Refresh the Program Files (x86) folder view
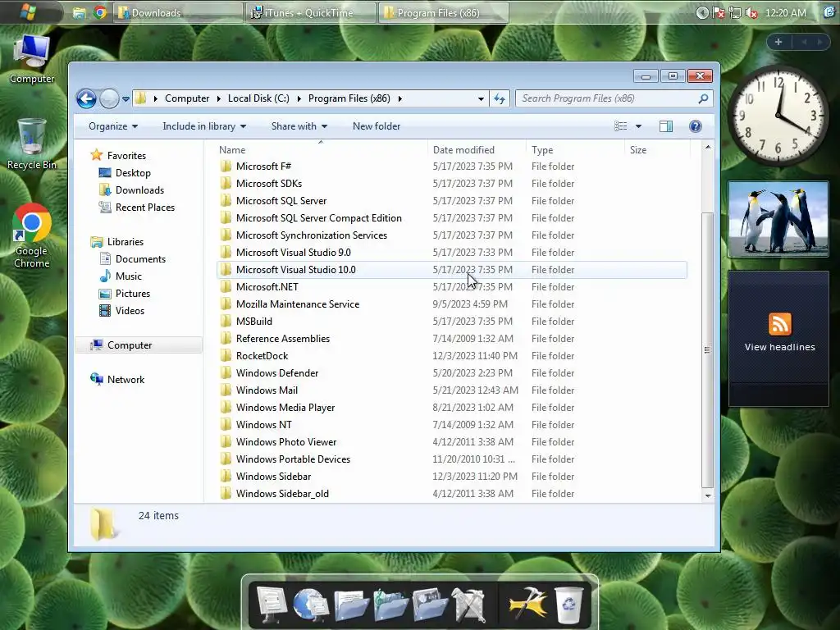840x630 pixels. click(500, 98)
